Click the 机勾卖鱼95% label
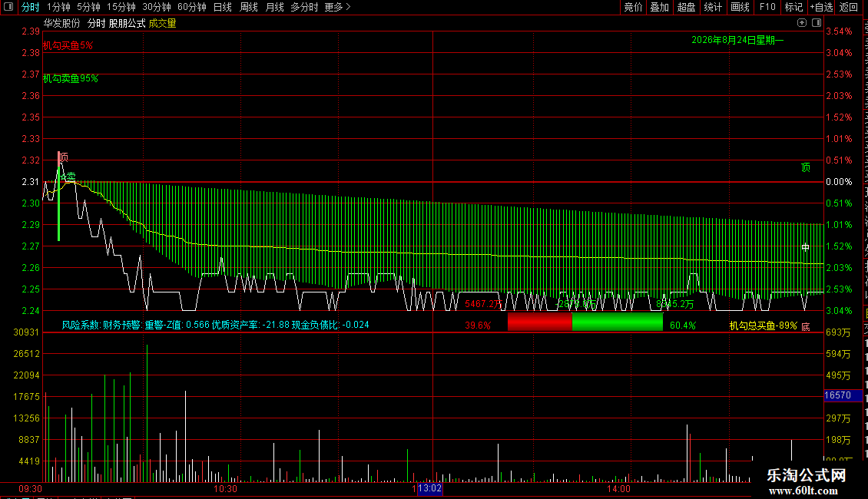 pos(71,78)
